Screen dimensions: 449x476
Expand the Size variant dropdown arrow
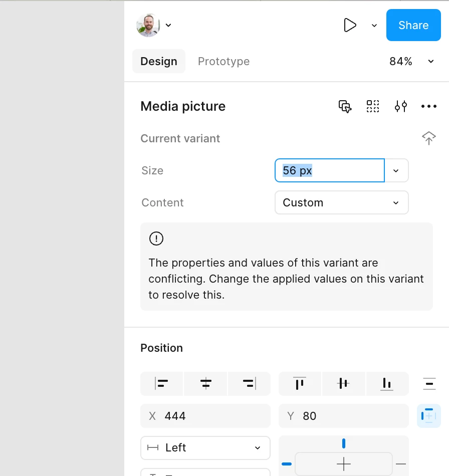point(396,170)
